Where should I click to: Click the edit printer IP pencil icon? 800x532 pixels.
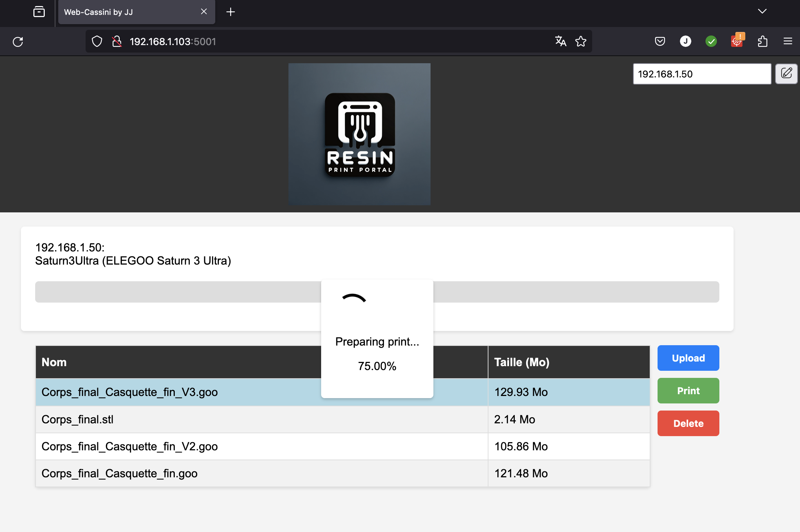pos(786,74)
